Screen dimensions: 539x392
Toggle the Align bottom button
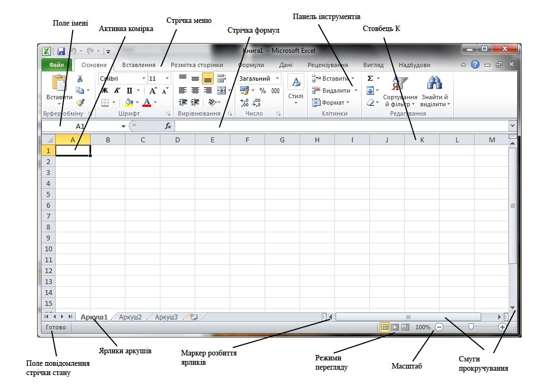pos(208,79)
